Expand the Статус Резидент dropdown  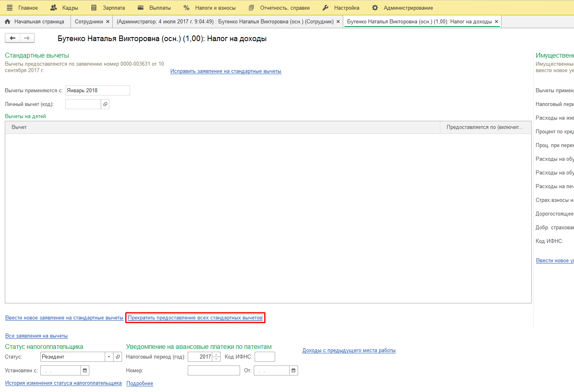pos(109,357)
